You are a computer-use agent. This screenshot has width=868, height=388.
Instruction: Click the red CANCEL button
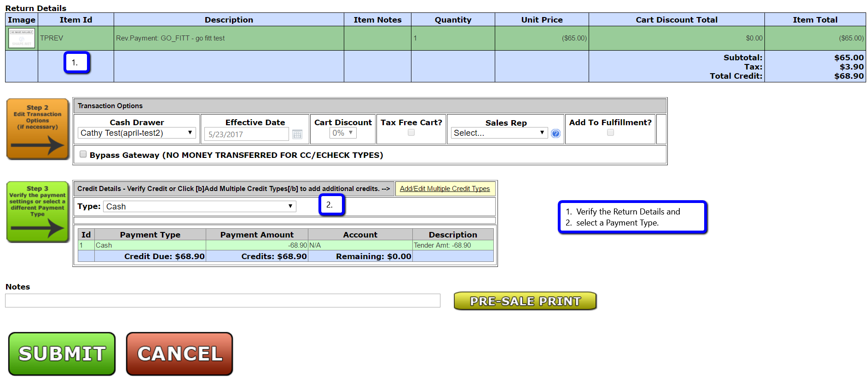click(179, 354)
